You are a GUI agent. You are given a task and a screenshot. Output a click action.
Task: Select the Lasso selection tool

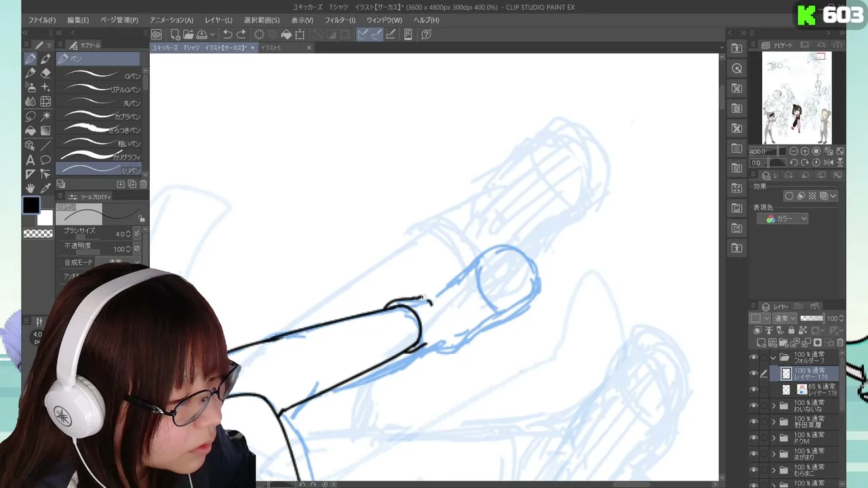click(x=31, y=117)
